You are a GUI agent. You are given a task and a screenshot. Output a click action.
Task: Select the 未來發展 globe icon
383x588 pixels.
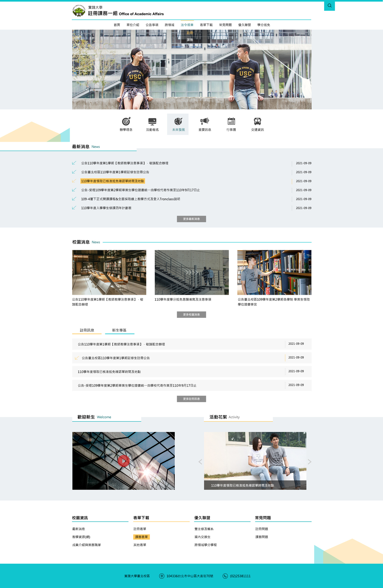[x=178, y=121]
